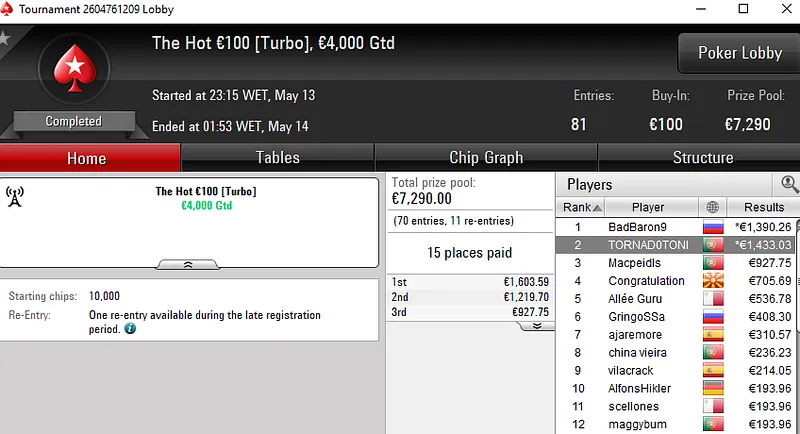Sort players by country globe column
This screenshot has width=800, height=434.
(713, 207)
